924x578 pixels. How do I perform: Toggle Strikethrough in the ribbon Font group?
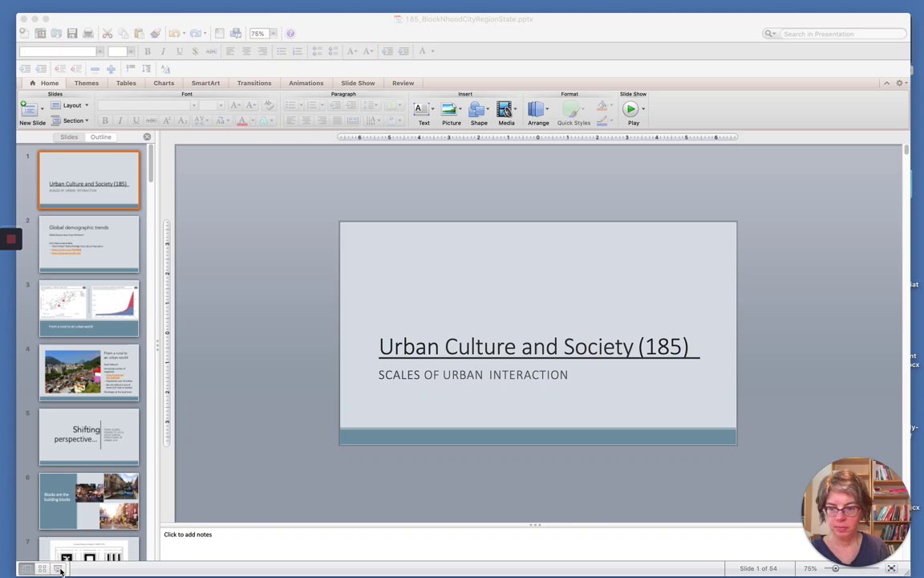tap(152, 120)
